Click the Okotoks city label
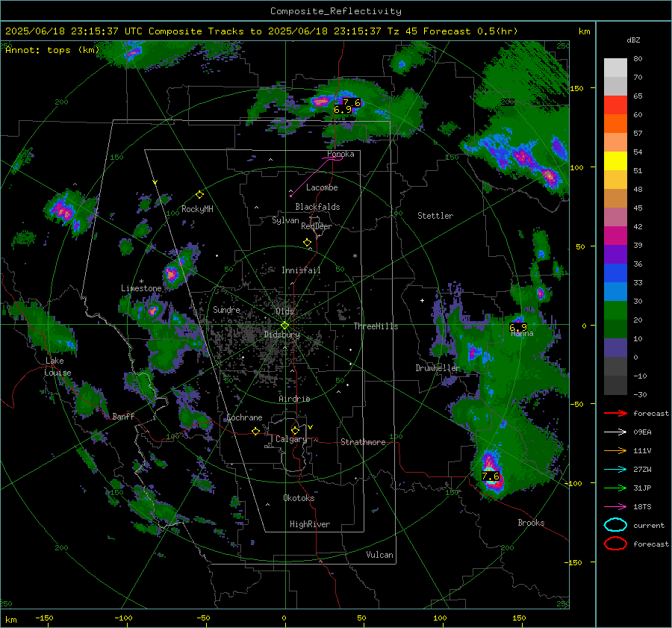672x628 pixels. tap(299, 498)
